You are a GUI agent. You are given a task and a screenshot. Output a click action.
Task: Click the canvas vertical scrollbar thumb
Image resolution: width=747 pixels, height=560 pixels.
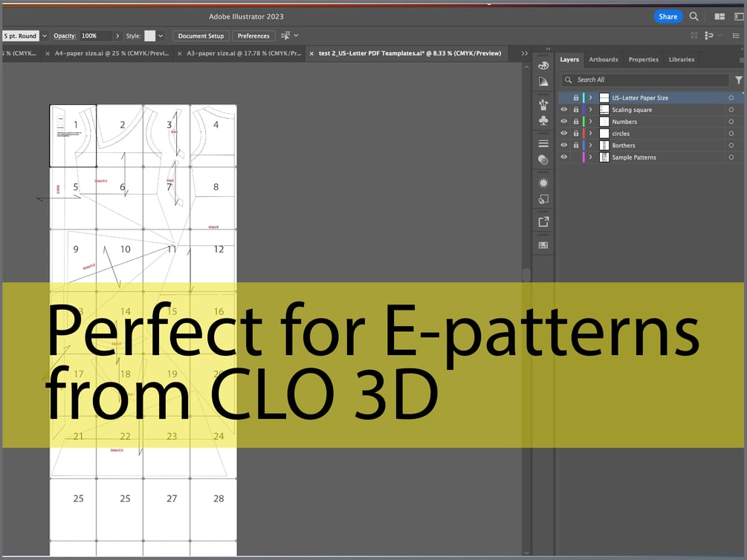click(x=526, y=275)
